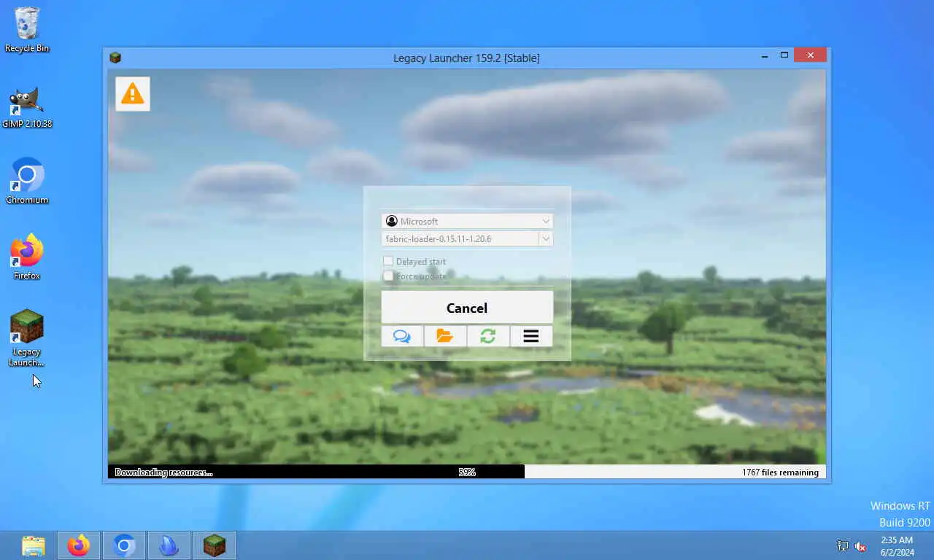Image resolution: width=934 pixels, height=560 pixels.
Task: Click the muted speaker tray icon
Action: [860, 545]
